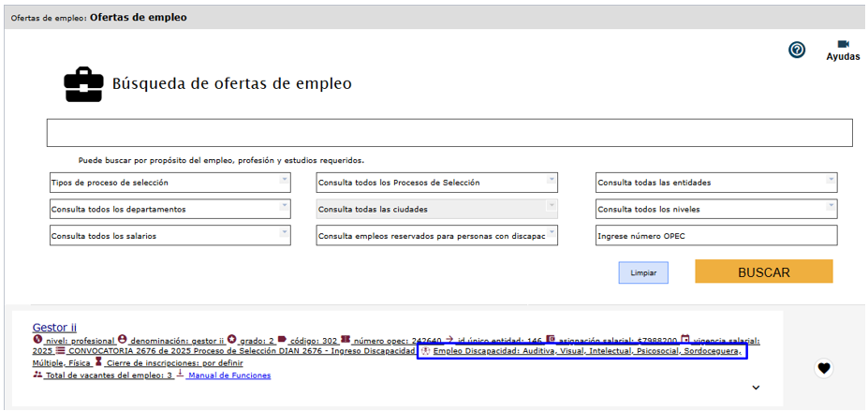Click the disability icon before Empleo Discapacidad
This screenshot has height=411, width=868.
click(425, 351)
